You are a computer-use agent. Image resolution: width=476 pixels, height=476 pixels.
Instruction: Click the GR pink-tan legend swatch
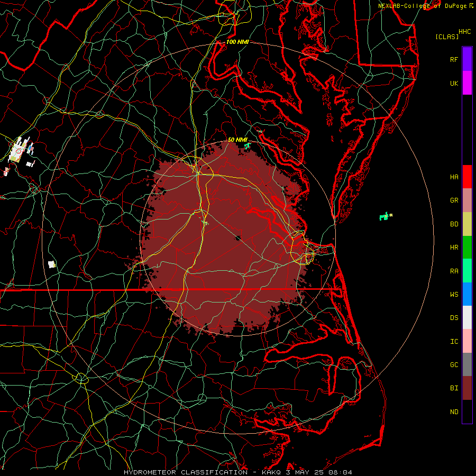(467, 200)
